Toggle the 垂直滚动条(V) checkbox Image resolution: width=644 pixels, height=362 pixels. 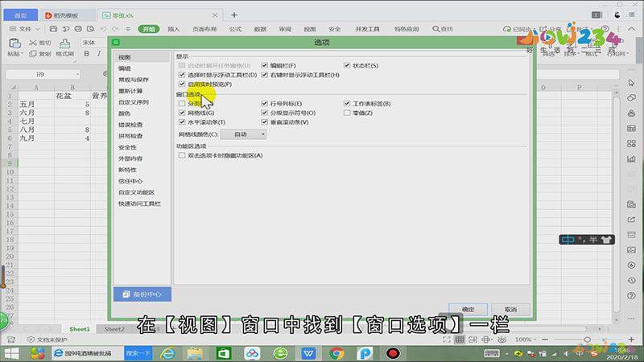pyautogui.click(x=265, y=122)
